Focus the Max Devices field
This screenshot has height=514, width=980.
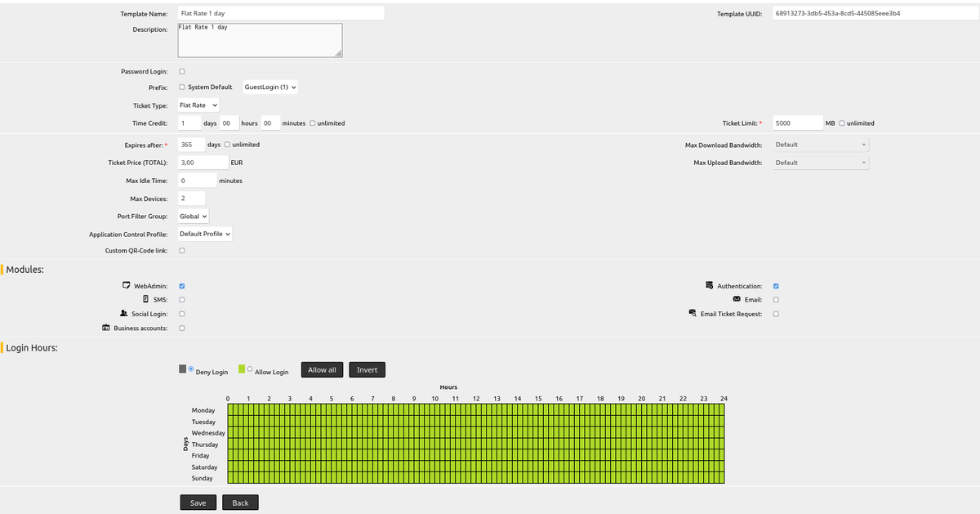pos(192,199)
